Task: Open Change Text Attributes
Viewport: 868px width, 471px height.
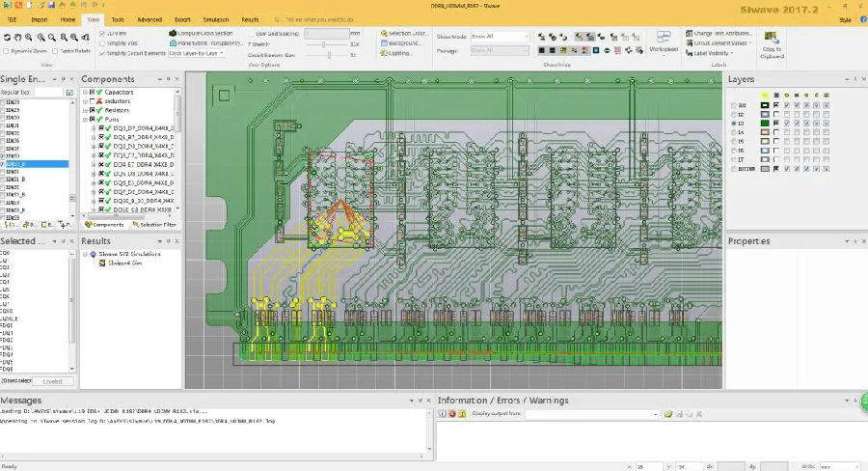Action: click(x=719, y=33)
